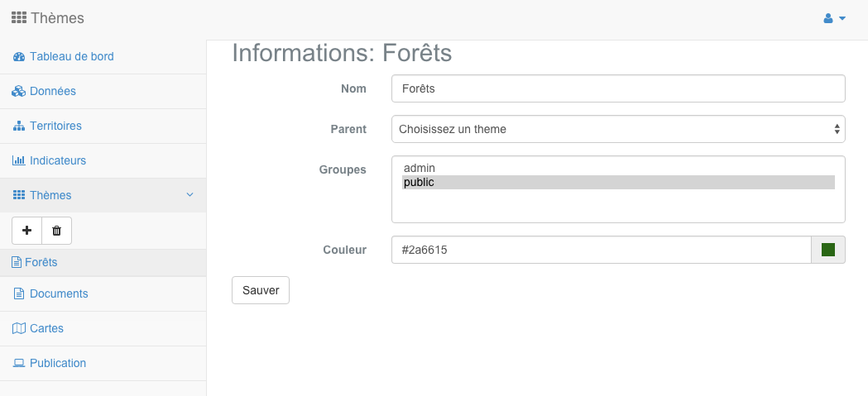Click the Sauver button

click(260, 290)
